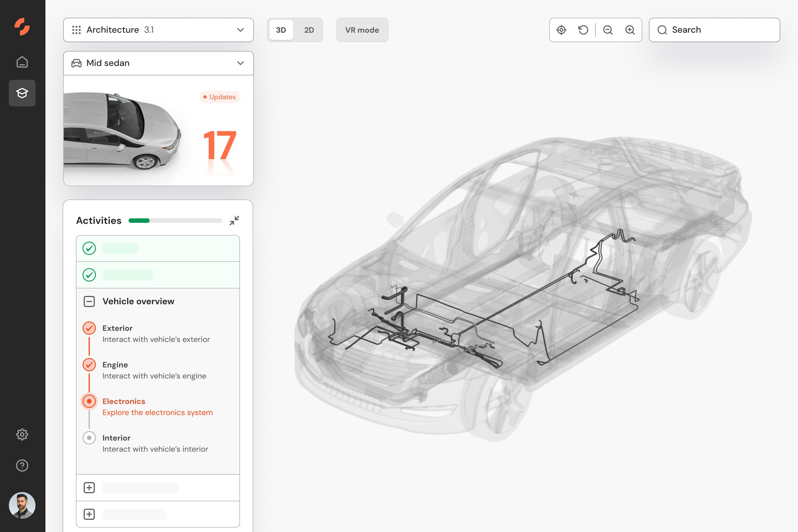
Task: Click the grid dots icon beside Architecture
Action: tap(76, 30)
